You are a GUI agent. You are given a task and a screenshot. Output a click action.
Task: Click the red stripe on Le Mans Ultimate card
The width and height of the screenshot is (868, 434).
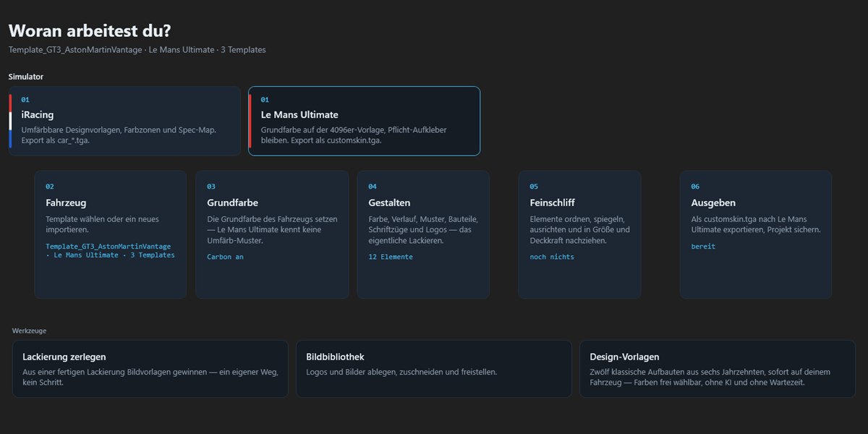pyautogui.click(x=250, y=121)
